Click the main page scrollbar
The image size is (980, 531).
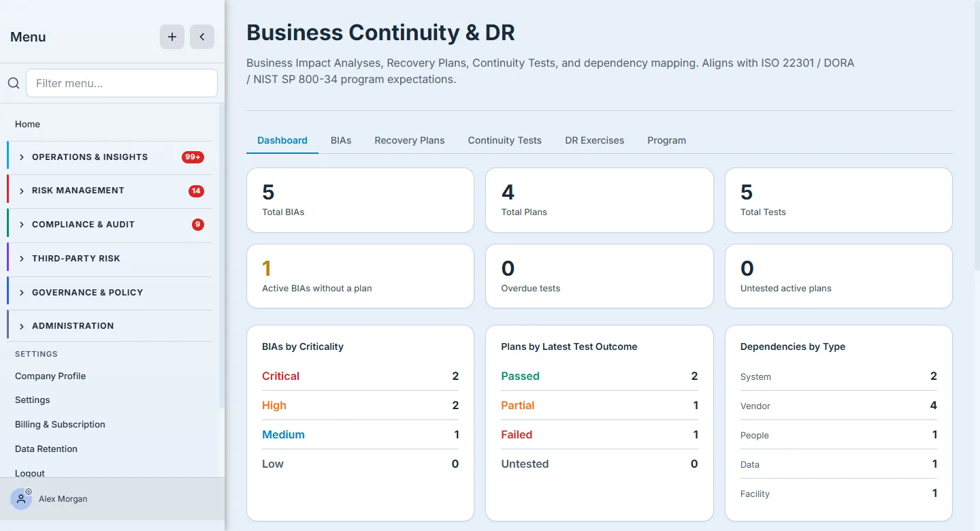coord(977,136)
